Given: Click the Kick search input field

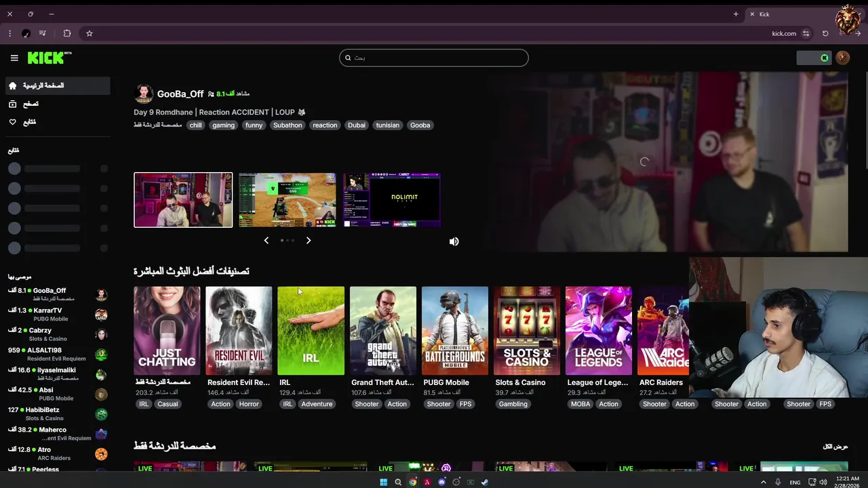Looking at the screenshot, I should coord(434,58).
